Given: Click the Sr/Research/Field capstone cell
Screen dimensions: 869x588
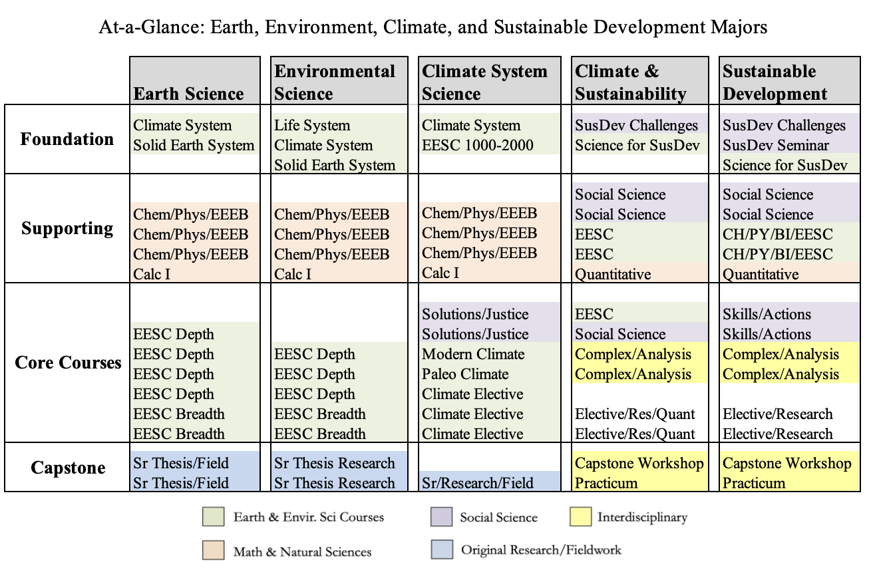Looking at the screenshot, I should pos(478,483).
